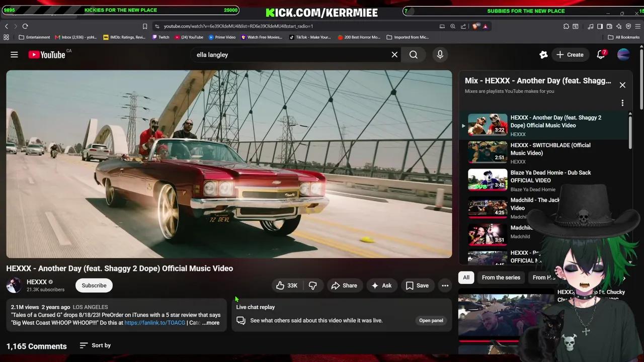The image size is (644, 362).
Task: Click the address bar URL
Action: [238, 26]
